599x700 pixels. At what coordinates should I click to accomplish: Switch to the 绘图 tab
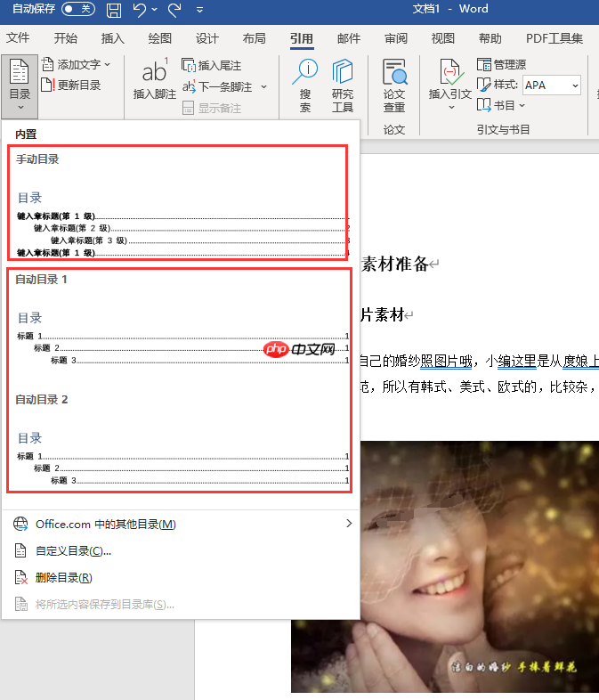pyautogui.click(x=160, y=38)
